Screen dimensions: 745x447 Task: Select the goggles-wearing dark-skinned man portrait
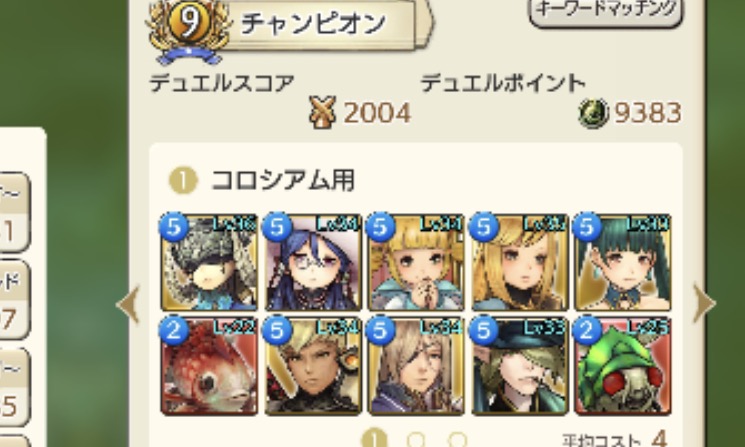point(313,366)
